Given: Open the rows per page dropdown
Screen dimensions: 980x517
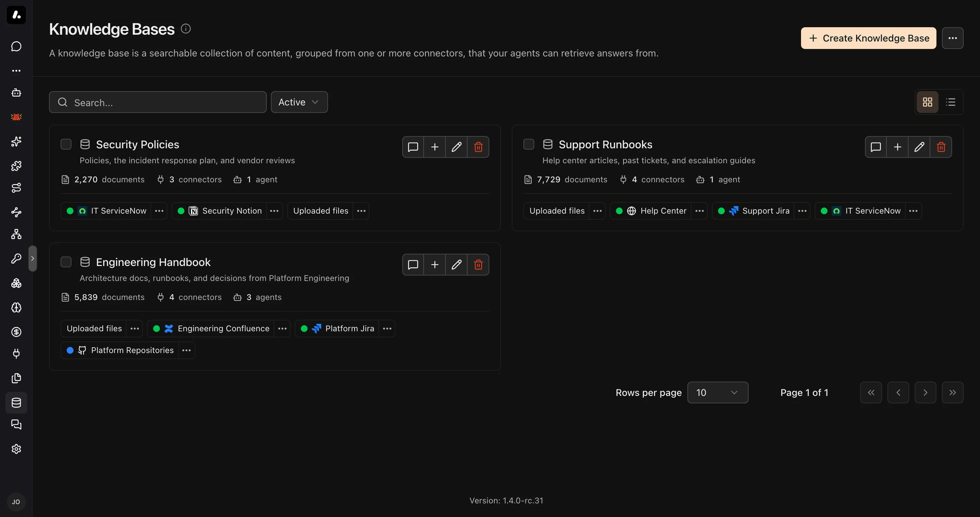Looking at the screenshot, I should coord(718,392).
